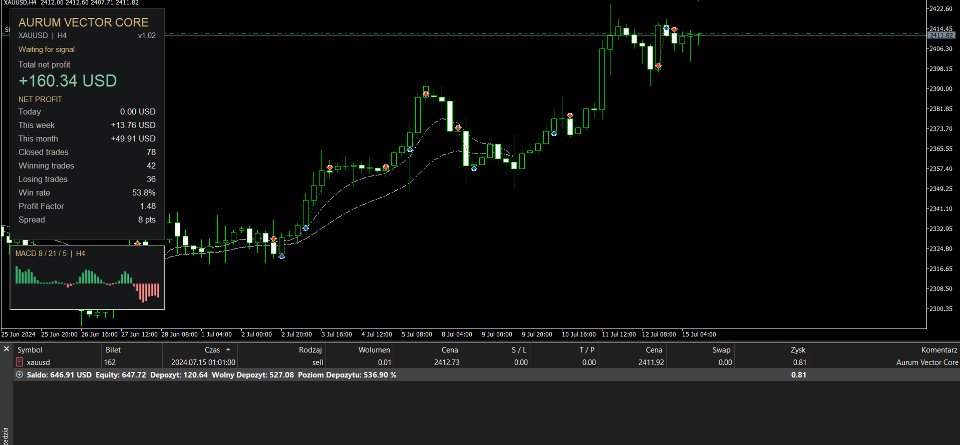The width and height of the screenshot is (960, 445).
Task: Sort orders by the Rodzaj column header
Action: 310,350
